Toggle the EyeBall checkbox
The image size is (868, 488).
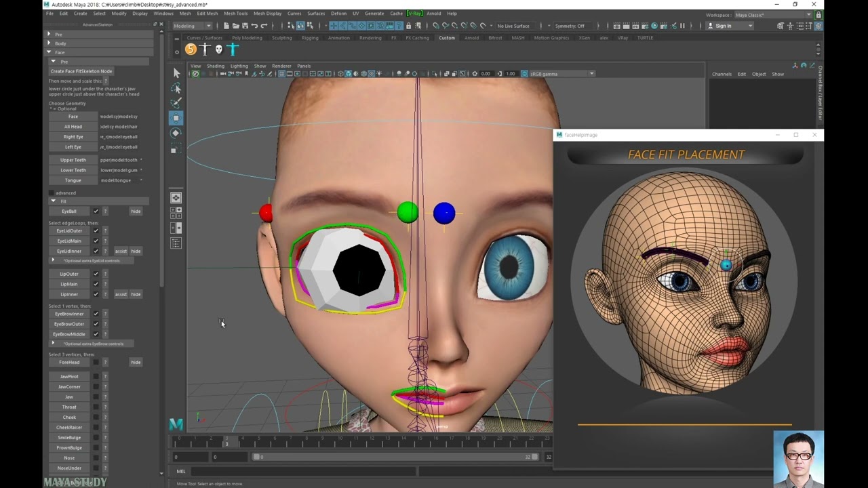[96, 211]
